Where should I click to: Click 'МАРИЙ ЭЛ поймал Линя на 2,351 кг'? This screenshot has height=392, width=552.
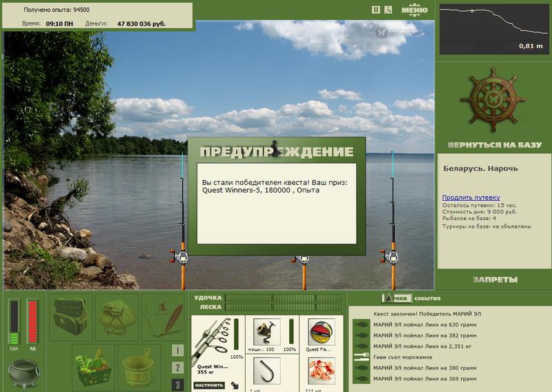[422, 346]
